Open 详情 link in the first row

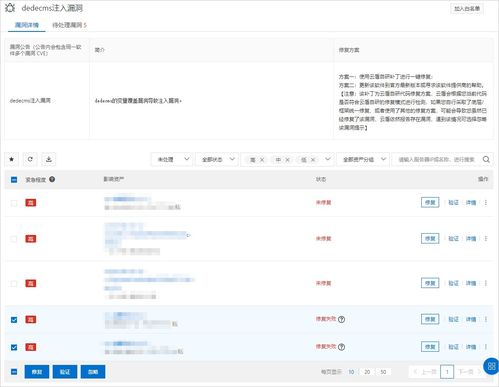pyautogui.click(x=471, y=202)
